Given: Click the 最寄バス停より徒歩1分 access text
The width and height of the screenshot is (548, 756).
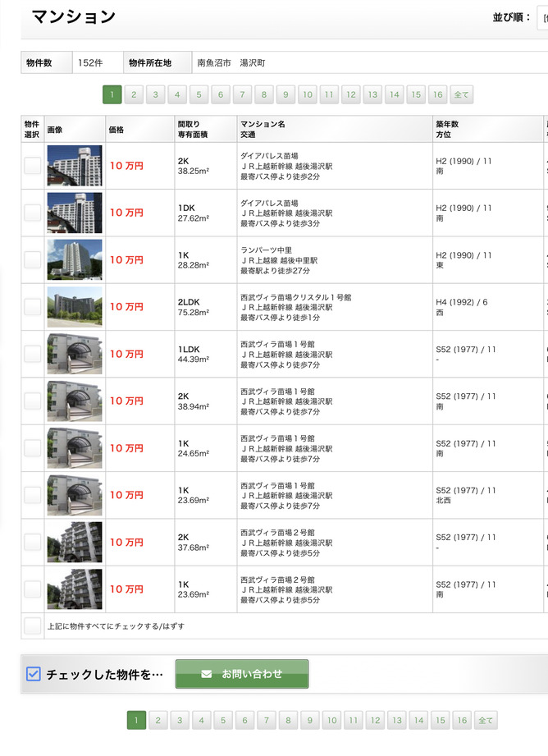Looking at the screenshot, I should click(x=280, y=317).
